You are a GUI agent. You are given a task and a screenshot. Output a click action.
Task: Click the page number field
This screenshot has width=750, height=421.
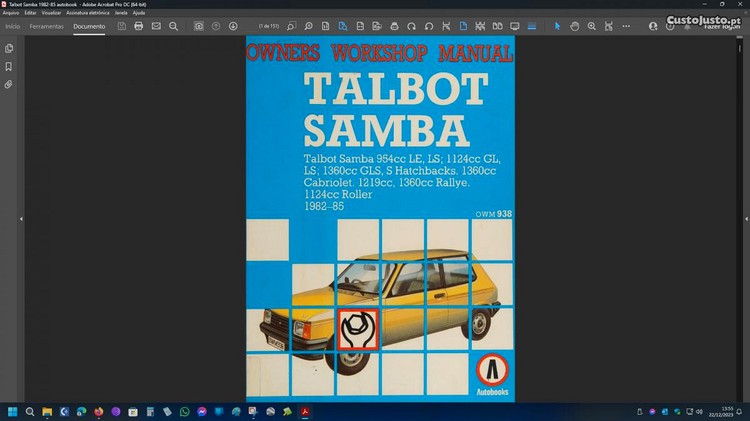[268, 26]
